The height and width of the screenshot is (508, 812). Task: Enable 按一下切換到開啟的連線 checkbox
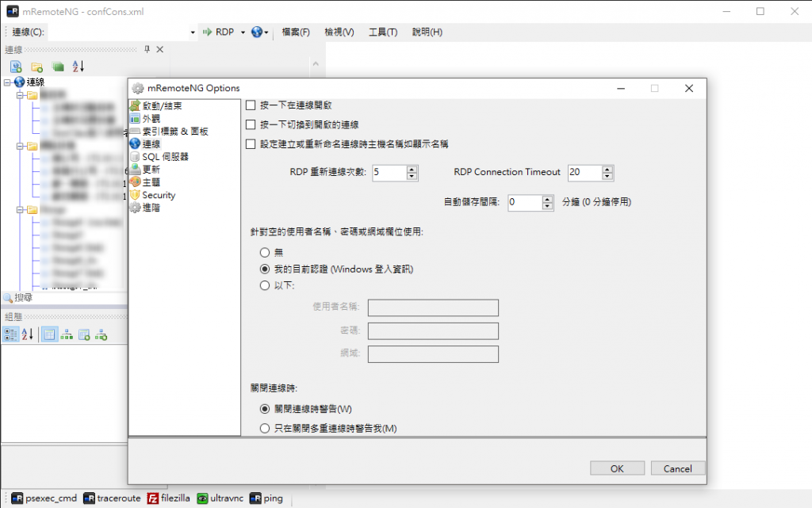click(251, 124)
